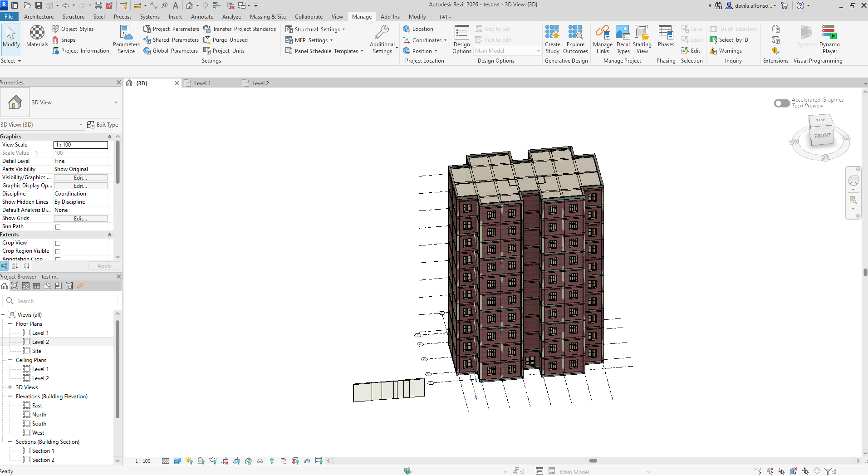
Task: Enable the Crop View checkbox
Action: tap(58, 243)
